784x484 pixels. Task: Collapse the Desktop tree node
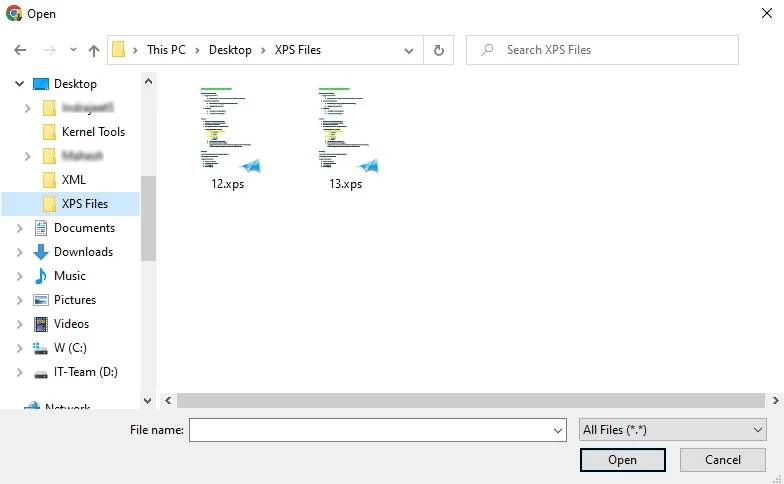click(20, 84)
